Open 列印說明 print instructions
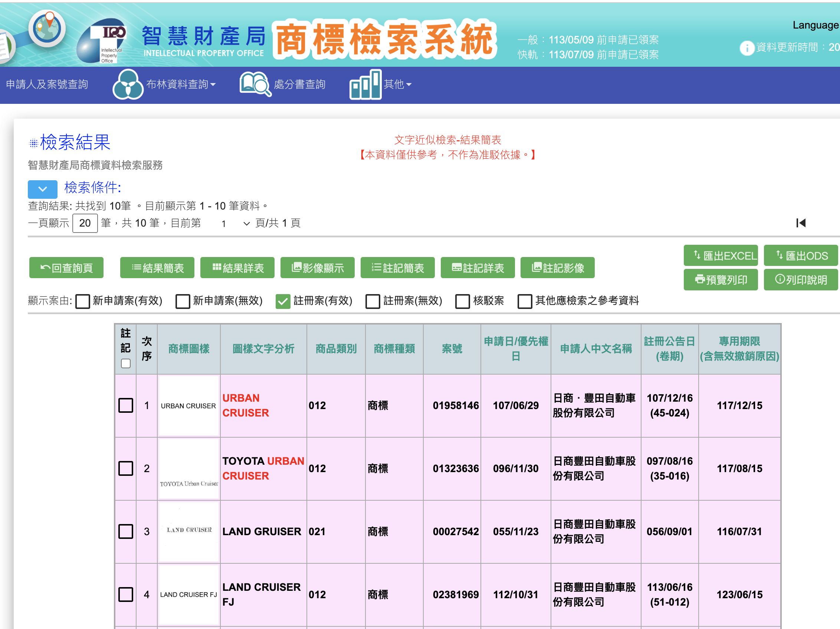 [x=801, y=280]
